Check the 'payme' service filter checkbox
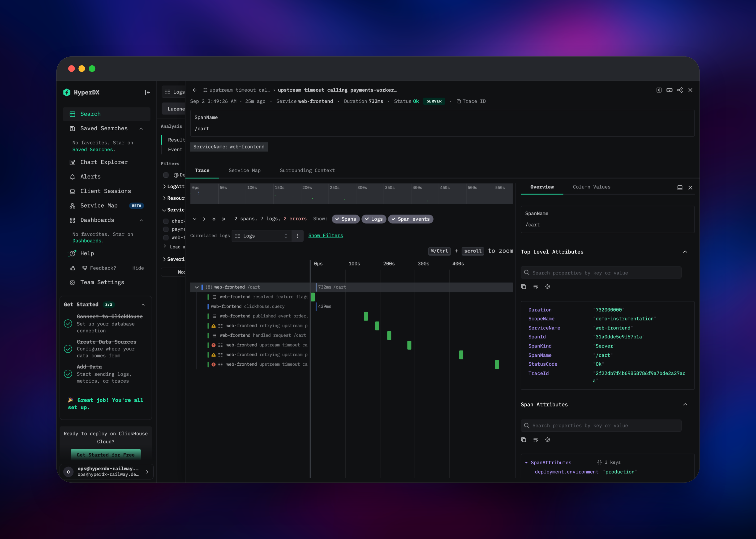Viewport: 756px width, 539px height. click(166, 229)
